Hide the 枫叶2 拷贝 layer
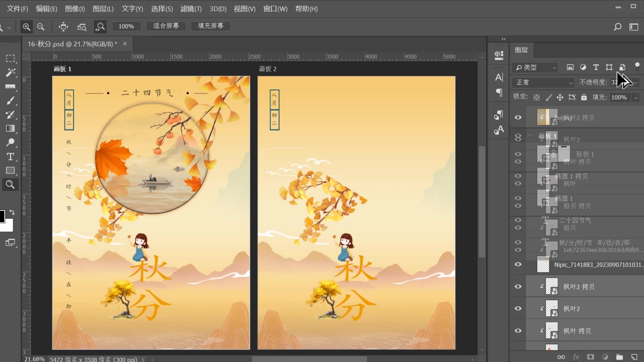Screen dimensions: 644x362 pyautogui.click(x=518, y=287)
